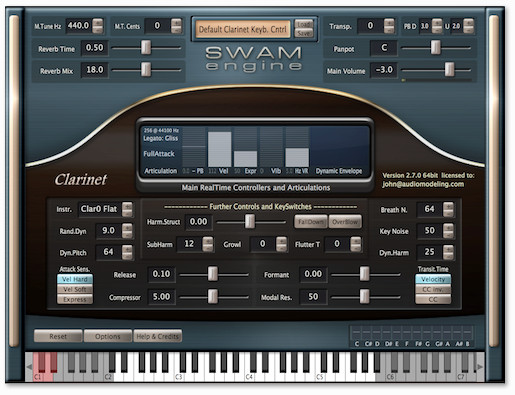Click the SubHarm stepper arrows

point(208,244)
